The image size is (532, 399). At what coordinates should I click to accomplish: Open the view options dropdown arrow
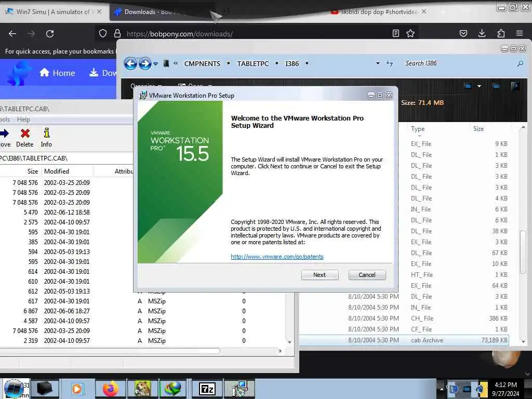(479, 86)
